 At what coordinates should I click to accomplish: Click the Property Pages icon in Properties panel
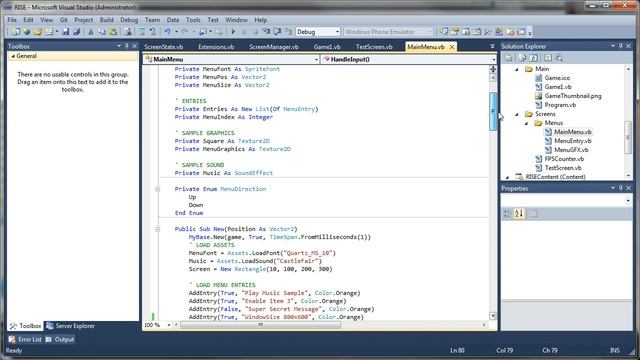coord(533,213)
